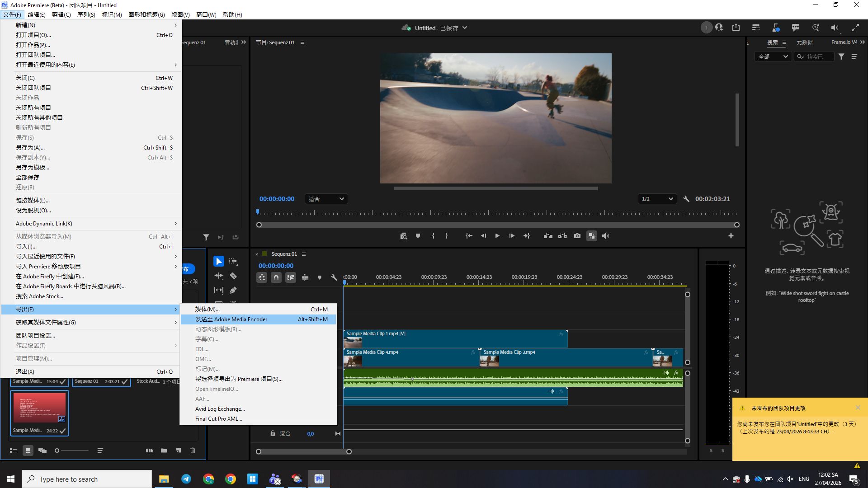Switch project panel to freeform view
The image size is (868, 488).
pos(42,450)
